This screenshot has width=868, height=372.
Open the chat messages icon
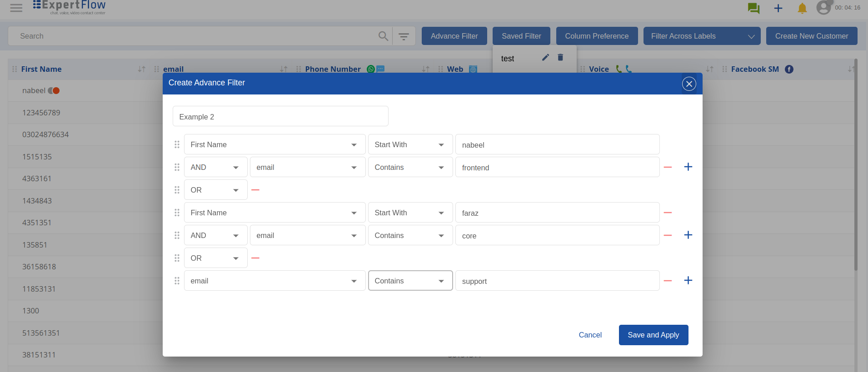click(753, 8)
